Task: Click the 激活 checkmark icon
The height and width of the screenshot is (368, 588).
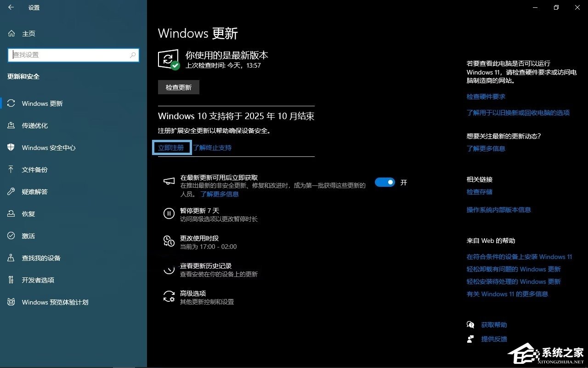Action: click(11, 236)
